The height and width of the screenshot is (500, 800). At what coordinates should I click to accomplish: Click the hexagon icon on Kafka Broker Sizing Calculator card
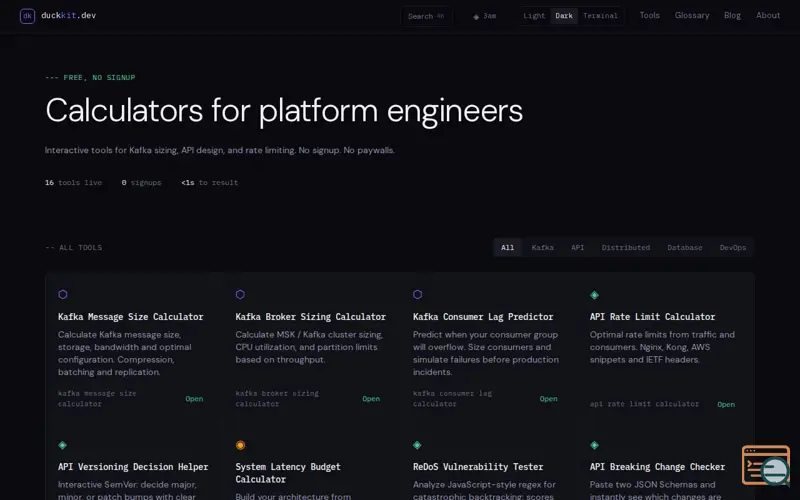point(240,294)
